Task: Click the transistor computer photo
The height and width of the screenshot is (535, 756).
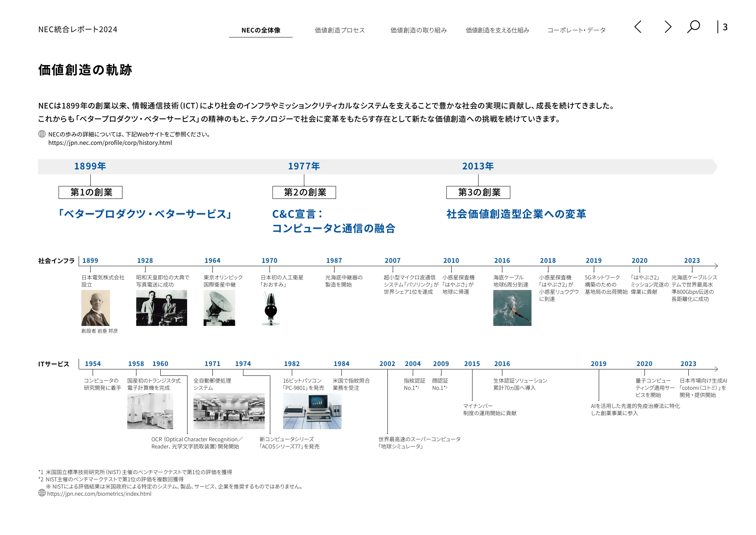Action: [x=150, y=411]
